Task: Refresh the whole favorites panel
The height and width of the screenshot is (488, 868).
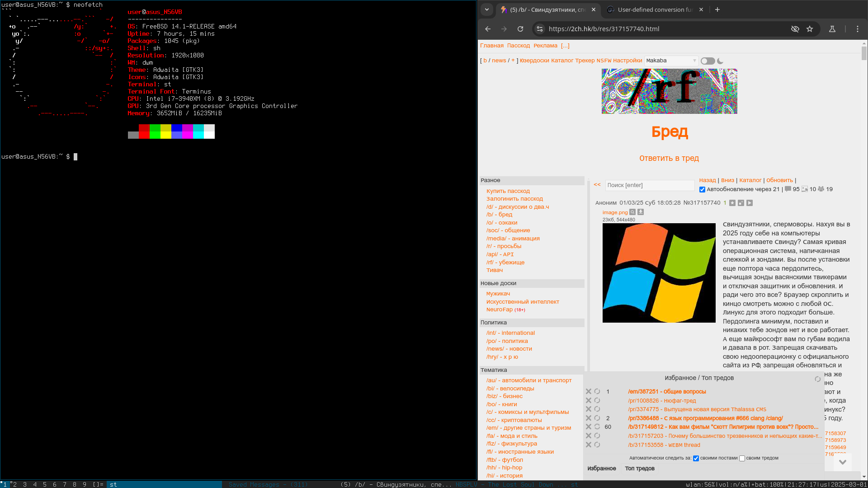Action: pos(817,379)
